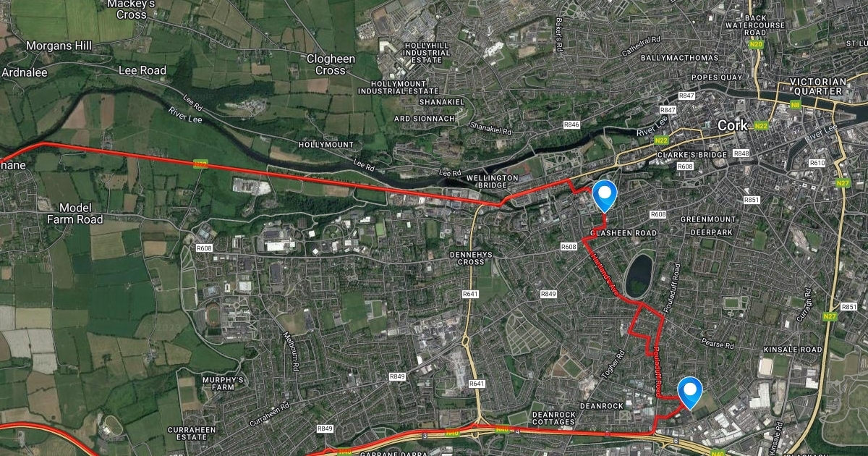Click the Clogheen Cross place name
Image resolution: width=868 pixels, height=456 pixels.
[x=331, y=65]
